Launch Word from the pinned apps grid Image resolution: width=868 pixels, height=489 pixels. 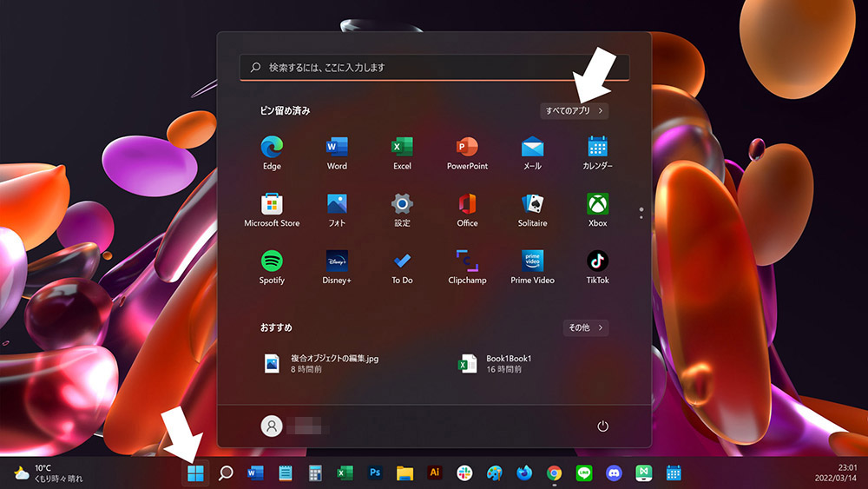(x=337, y=153)
